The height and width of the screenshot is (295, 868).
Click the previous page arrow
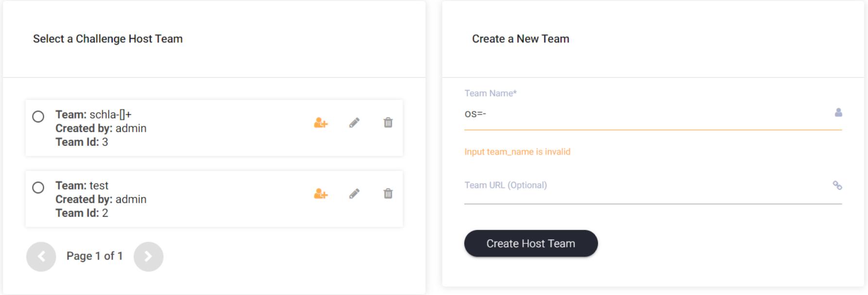[x=41, y=256]
